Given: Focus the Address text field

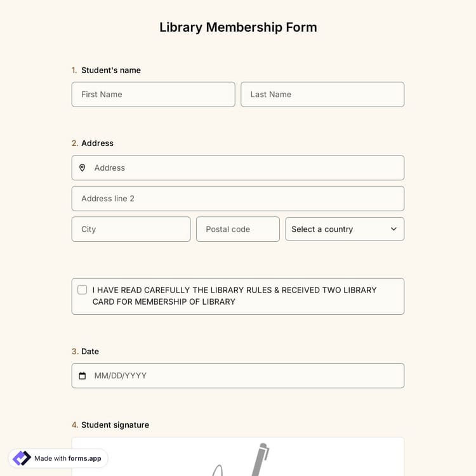Looking at the screenshot, I should 244,168.
